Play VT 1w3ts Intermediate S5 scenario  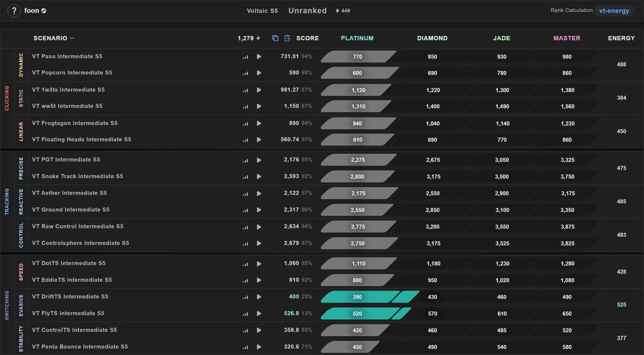pyautogui.click(x=259, y=90)
